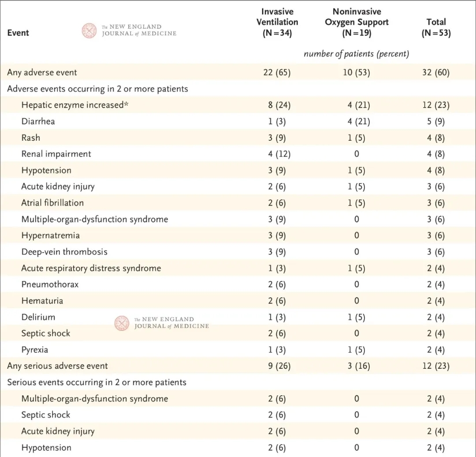Image resolution: width=476 pixels, height=457 pixels.
Task: Click the Event column header
Action: (18, 33)
